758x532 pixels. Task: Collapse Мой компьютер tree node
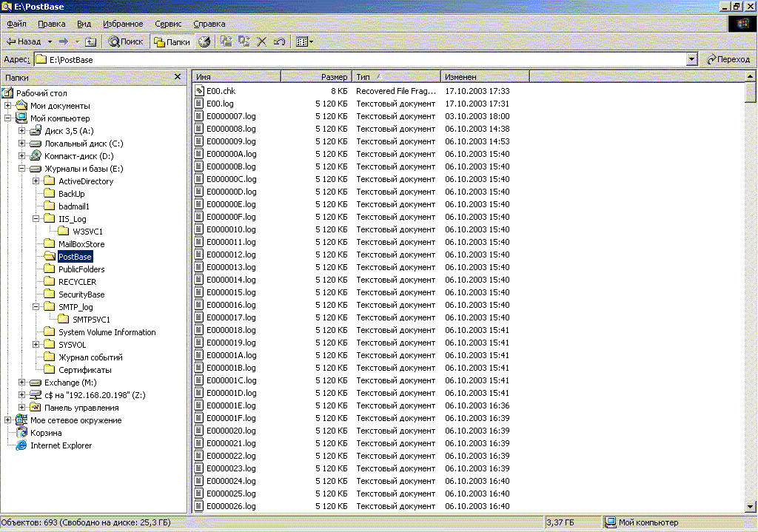point(7,118)
